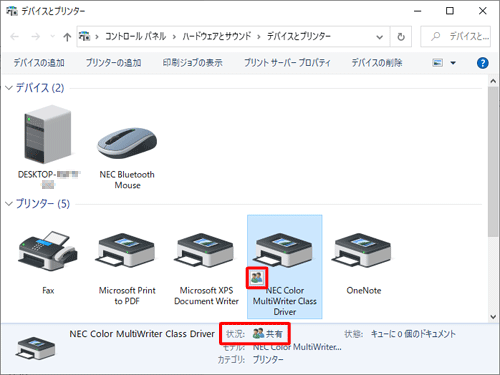Click the scrollbar down arrow
The width and height of the screenshot is (500, 375).
point(493,317)
